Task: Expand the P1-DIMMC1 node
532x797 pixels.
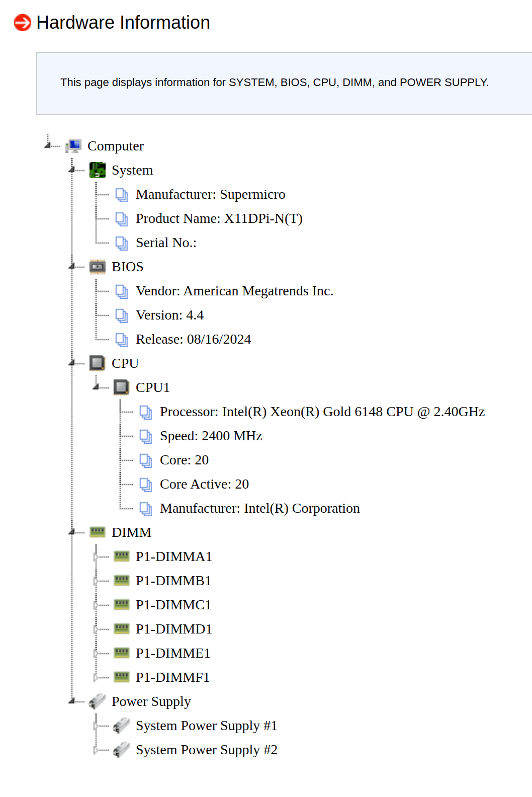Action: pos(96,605)
